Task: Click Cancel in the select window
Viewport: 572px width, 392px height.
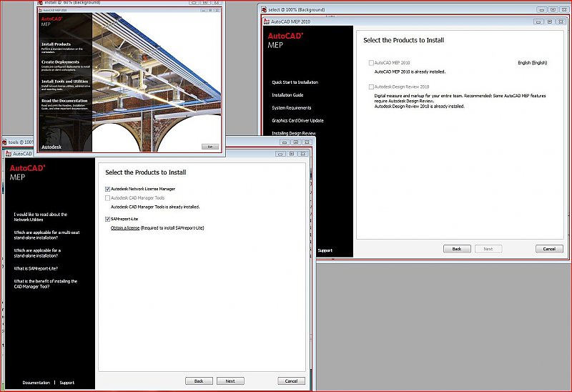Action: pos(549,249)
